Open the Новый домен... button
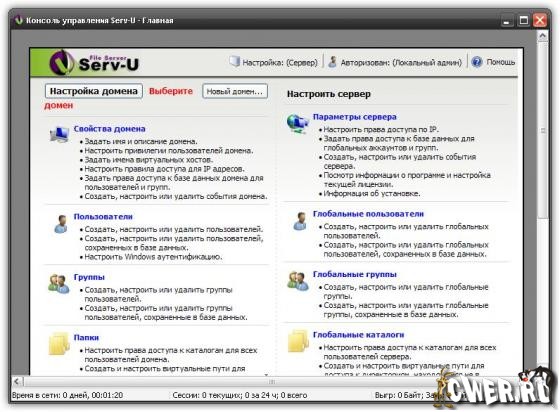This screenshot has height=412, width=560. point(235,91)
